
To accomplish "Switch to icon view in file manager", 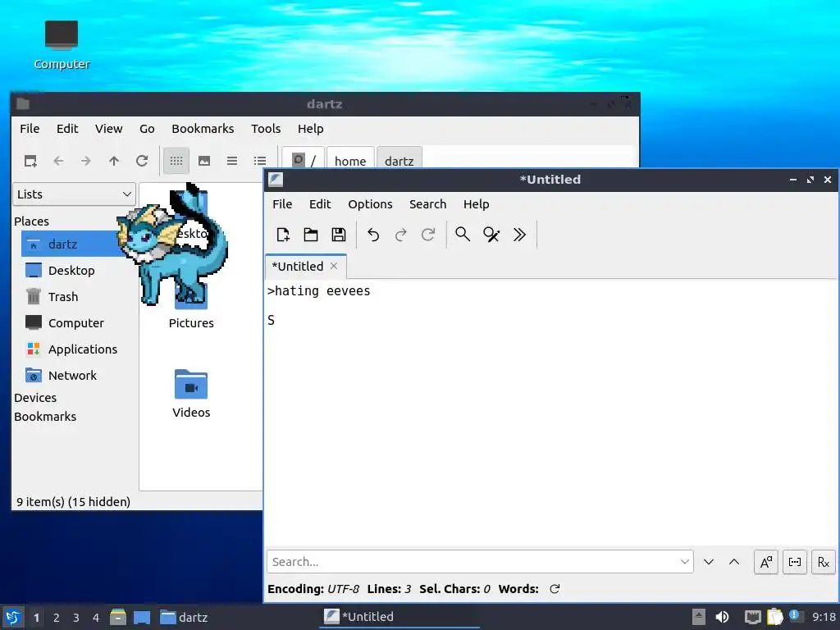I will click(176, 161).
